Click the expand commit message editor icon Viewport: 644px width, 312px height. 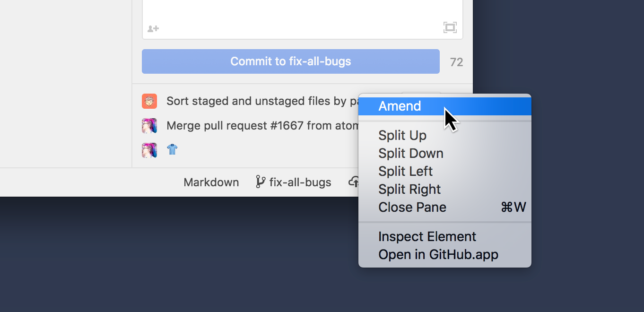click(450, 27)
